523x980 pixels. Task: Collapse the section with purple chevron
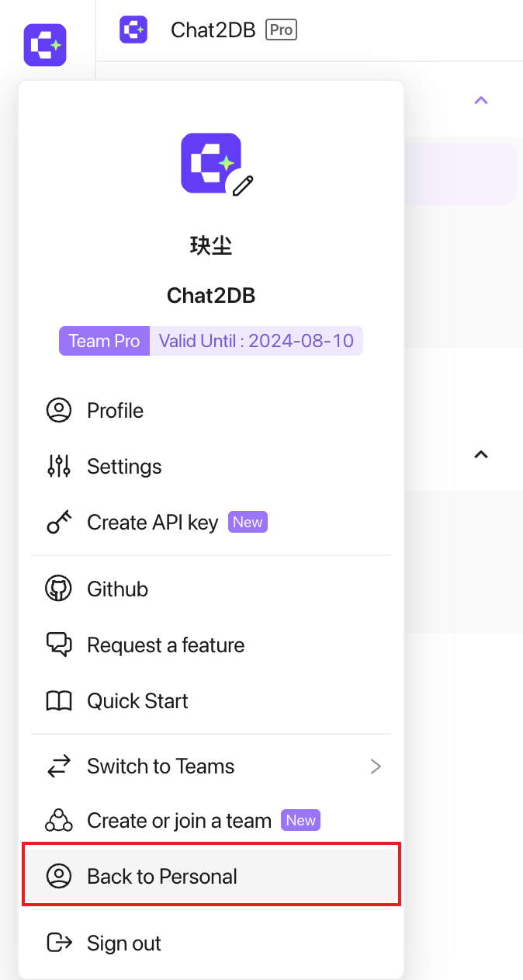481,100
